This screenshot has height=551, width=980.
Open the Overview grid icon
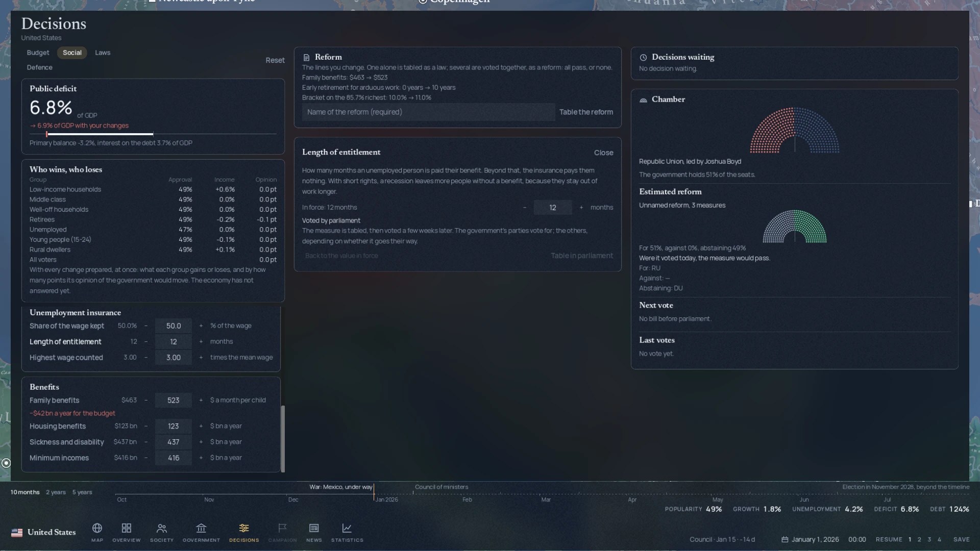[126, 528]
